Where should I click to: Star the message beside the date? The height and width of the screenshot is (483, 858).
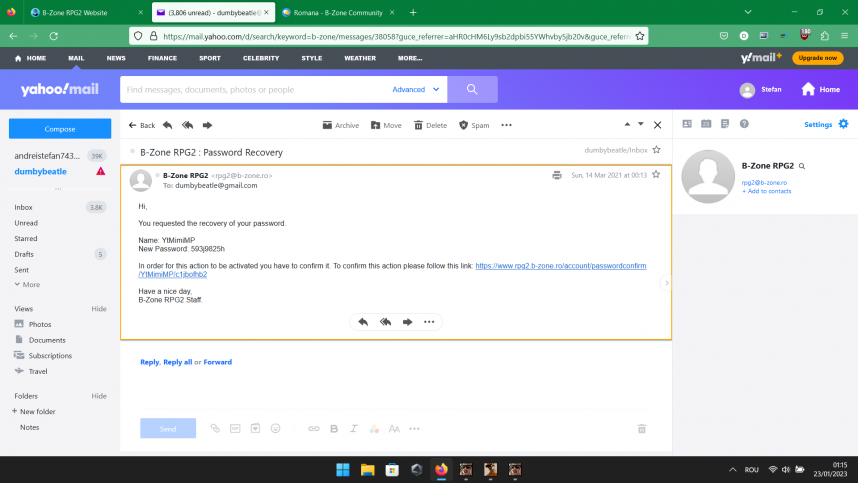[x=656, y=174]
